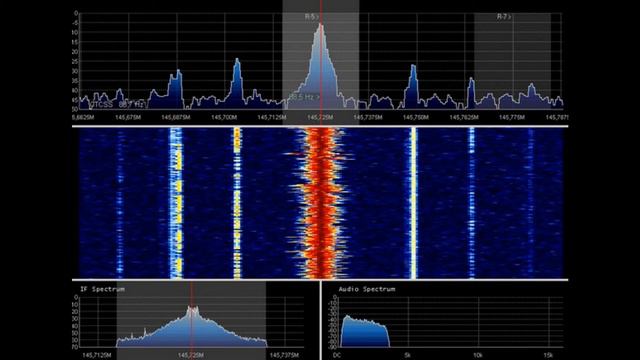Click the 145,7375M label under IF Spectrum
This screenshot has width=640, height=360.
[x=284, y=355]
